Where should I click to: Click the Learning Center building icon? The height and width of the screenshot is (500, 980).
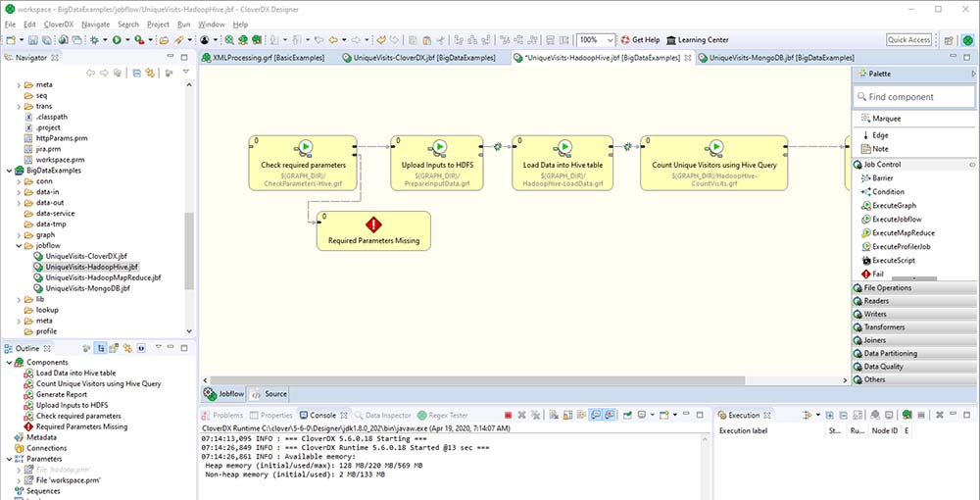coord(671,40)
